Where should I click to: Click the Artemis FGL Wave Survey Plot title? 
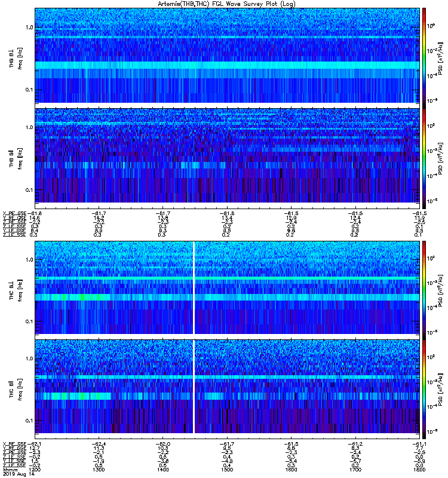pyautogui.click(x=226, y=4)
